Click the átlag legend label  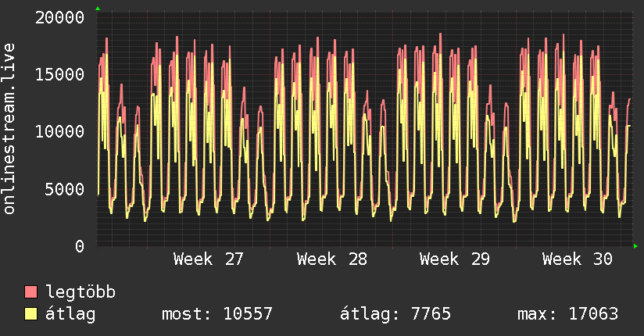coord(70,314)
